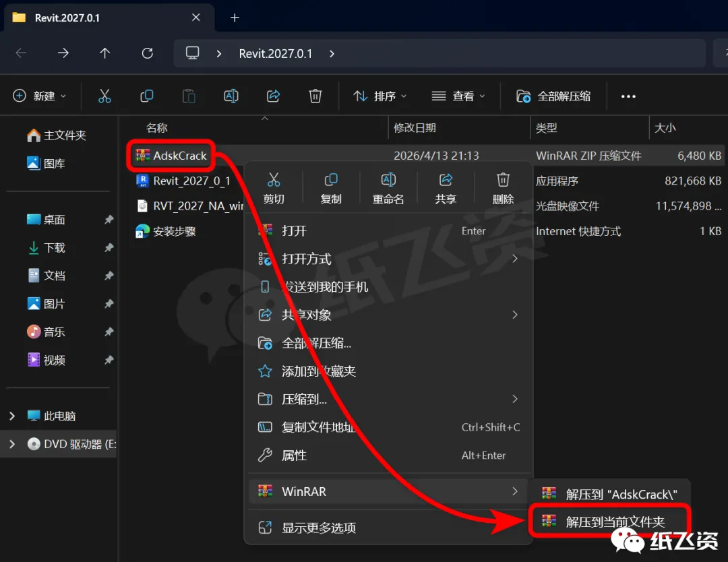728x562 pixels.
Task: Choose 打开 in context menu
Action: click(388, 230)
